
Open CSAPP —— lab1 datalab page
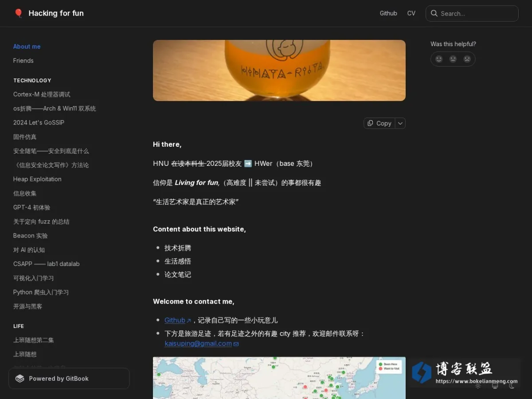pyautogui.click(x=47, y=264)
